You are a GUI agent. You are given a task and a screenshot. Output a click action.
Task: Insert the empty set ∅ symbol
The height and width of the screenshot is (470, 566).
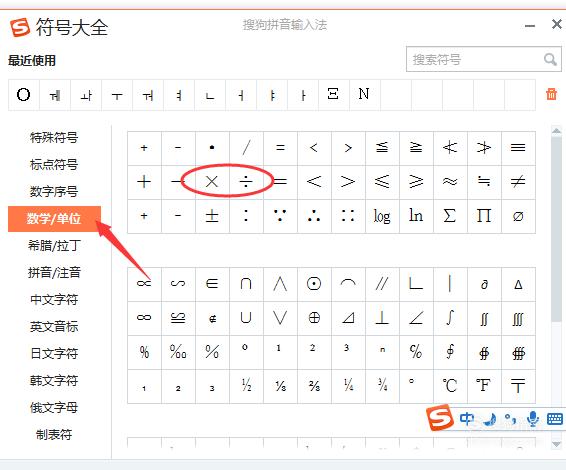point(518,216)
